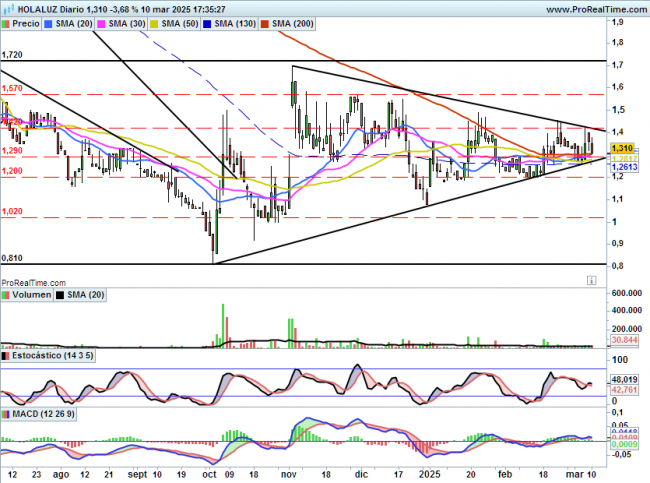Click the MACD indicator icon
Viewport: 650px width, 483px height.
(x=6, y=413)
